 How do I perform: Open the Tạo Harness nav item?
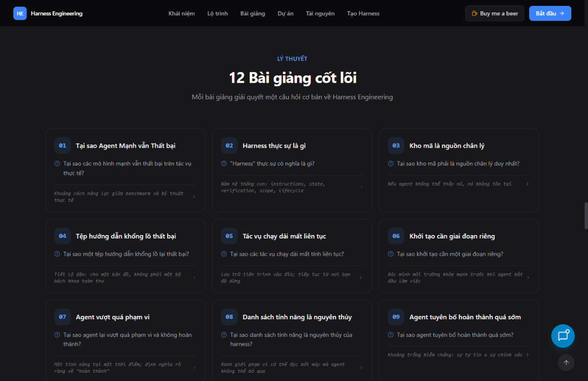point(363,13)
